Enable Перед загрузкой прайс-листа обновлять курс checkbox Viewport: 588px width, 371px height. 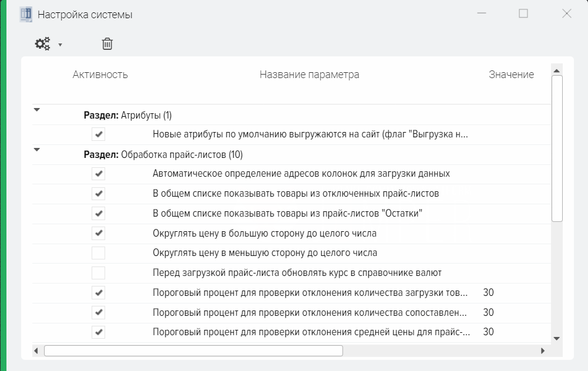tap(98, 273)
